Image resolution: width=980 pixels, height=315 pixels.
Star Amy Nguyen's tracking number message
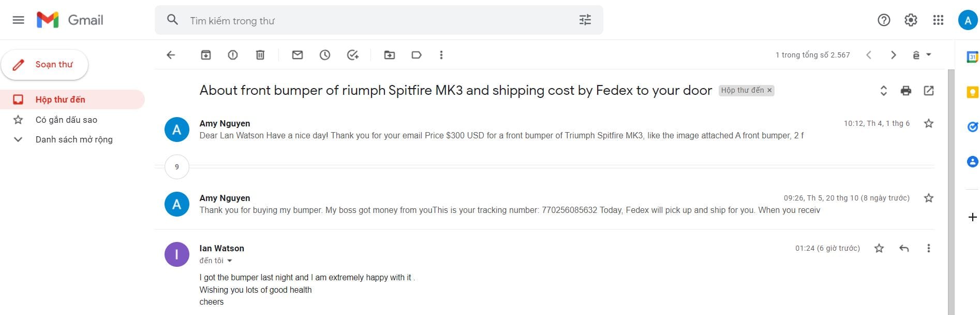coord(929,198)
